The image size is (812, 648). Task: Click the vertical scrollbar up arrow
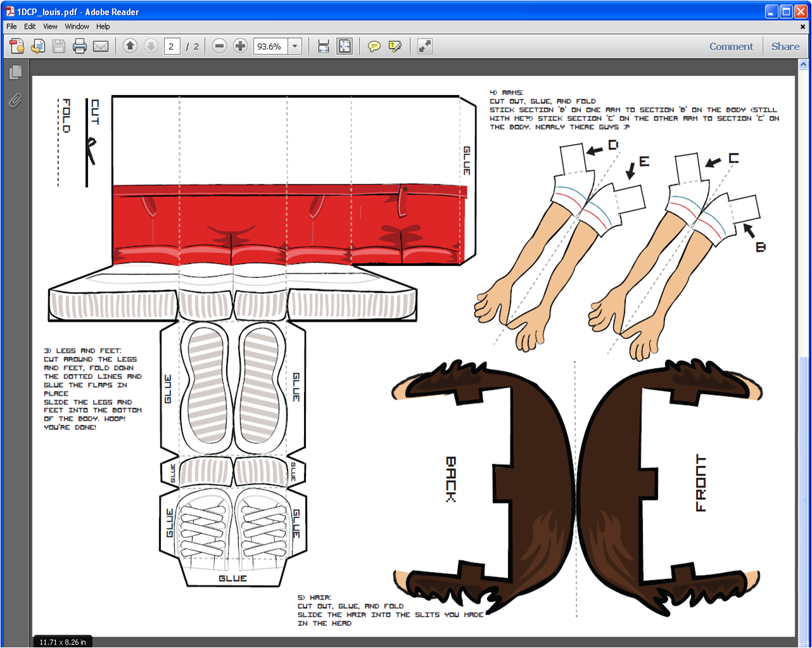pyautogui.click(x=803, y=64)
